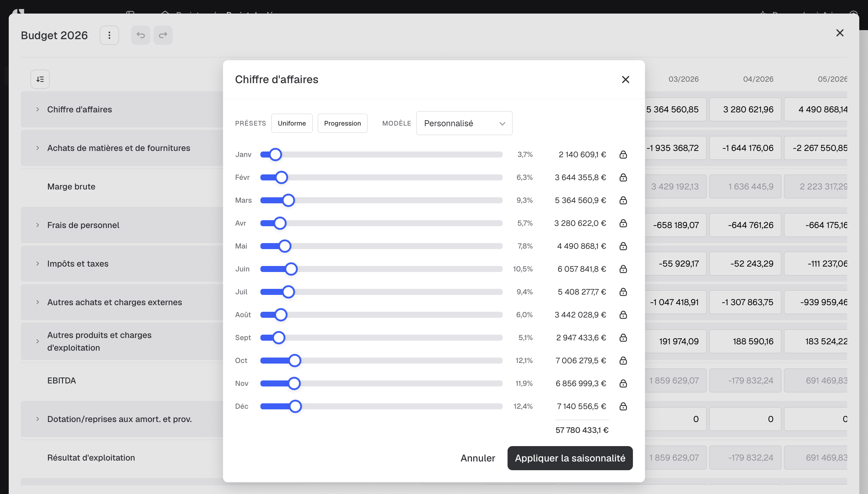Toggle the lock for Janv
868x494 pixels.
coord(623,155)
